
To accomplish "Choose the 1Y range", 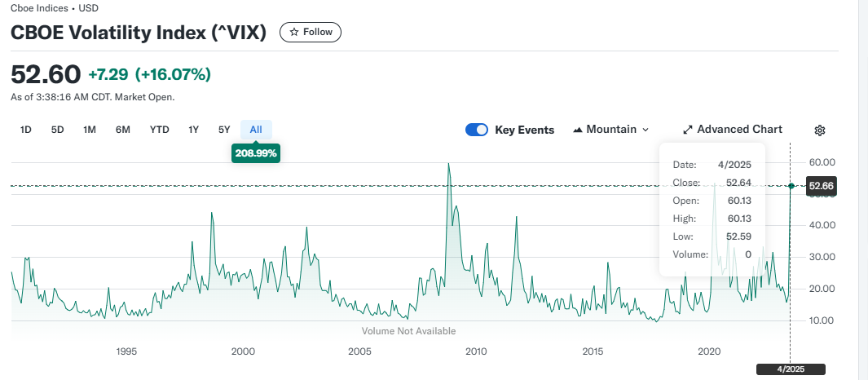I will (193, 130).
